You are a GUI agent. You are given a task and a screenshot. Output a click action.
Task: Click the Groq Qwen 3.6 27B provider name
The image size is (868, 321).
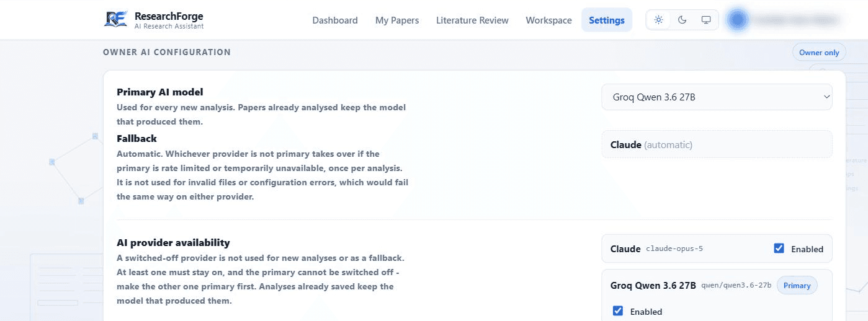click(x=653, y=286)
